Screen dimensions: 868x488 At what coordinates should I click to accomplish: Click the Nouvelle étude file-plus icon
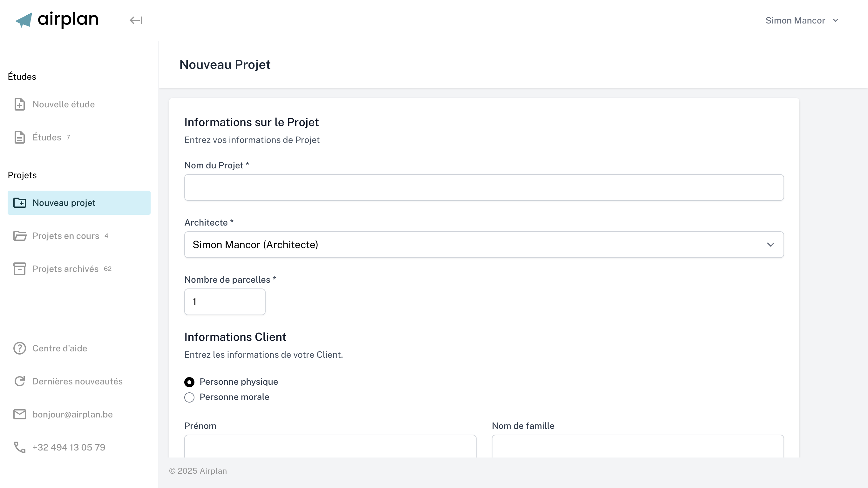20,104
